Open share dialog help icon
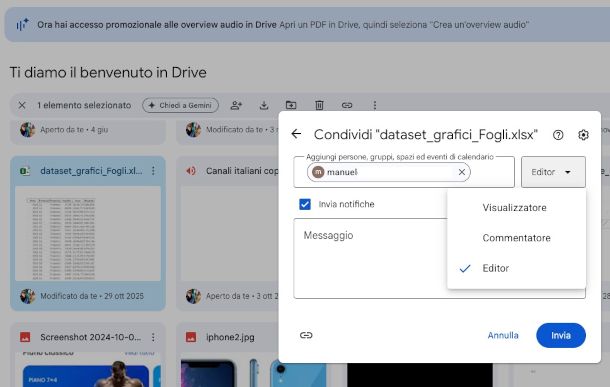The width and height of the screenshot is (610, 387). click(x=558, y=135)
